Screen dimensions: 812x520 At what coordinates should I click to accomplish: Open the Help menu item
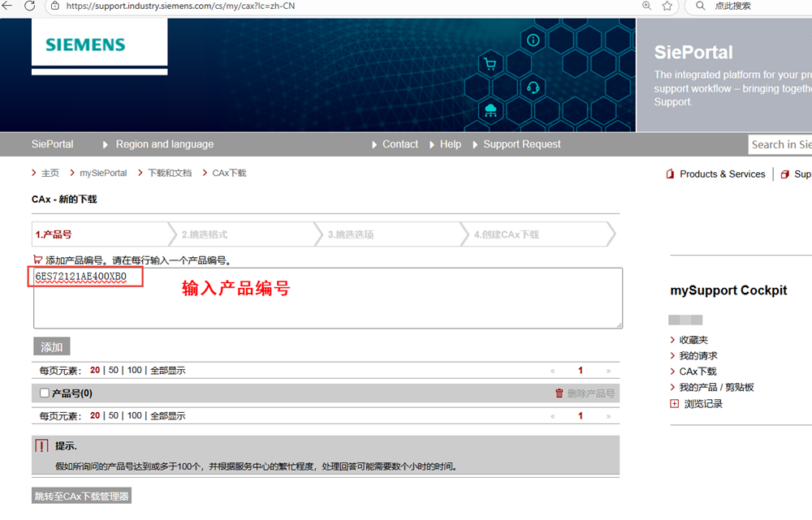click(x=450, y=144)
